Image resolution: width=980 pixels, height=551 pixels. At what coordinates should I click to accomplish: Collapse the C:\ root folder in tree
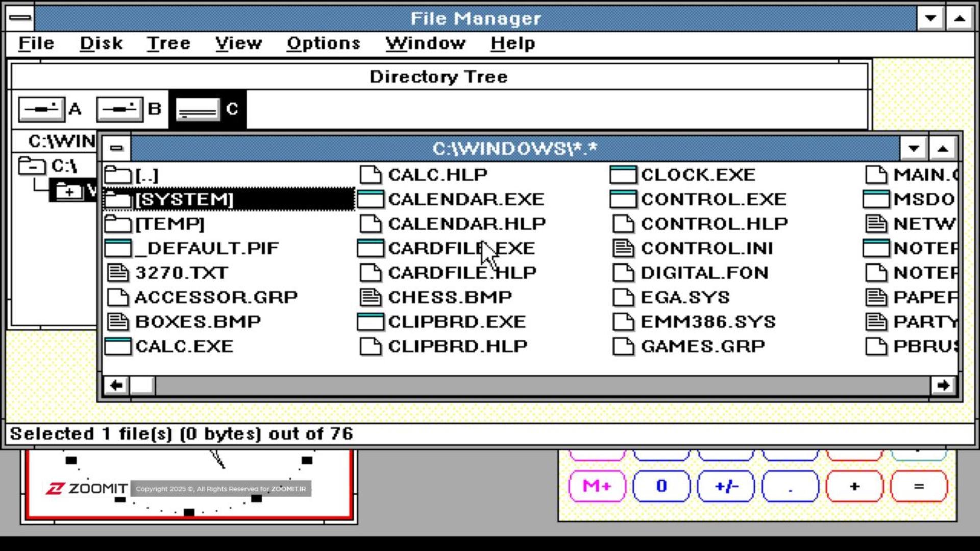click(32, 165)
